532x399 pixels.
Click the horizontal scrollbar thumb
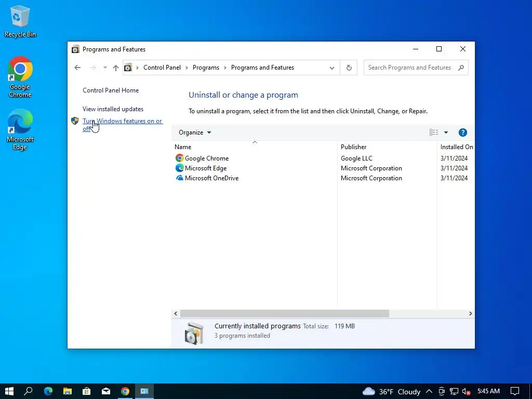point(285,313)
